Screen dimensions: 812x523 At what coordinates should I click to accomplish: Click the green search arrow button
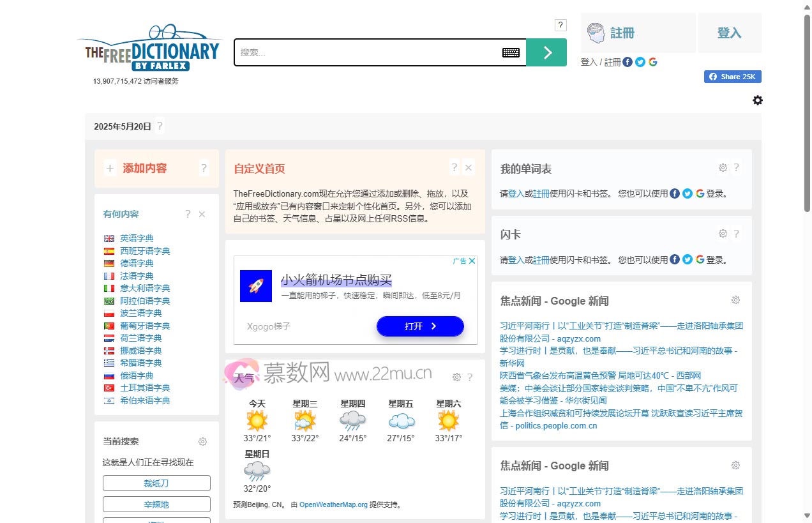coord(546,52)
